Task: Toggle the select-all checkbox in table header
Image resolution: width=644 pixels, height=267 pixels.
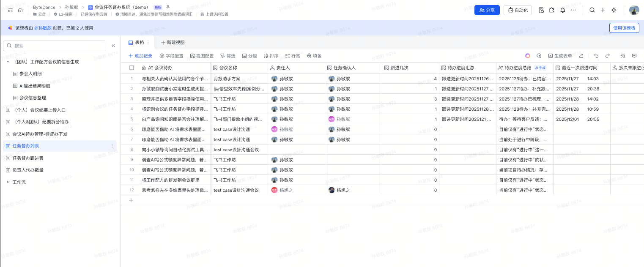Action: 132,68
